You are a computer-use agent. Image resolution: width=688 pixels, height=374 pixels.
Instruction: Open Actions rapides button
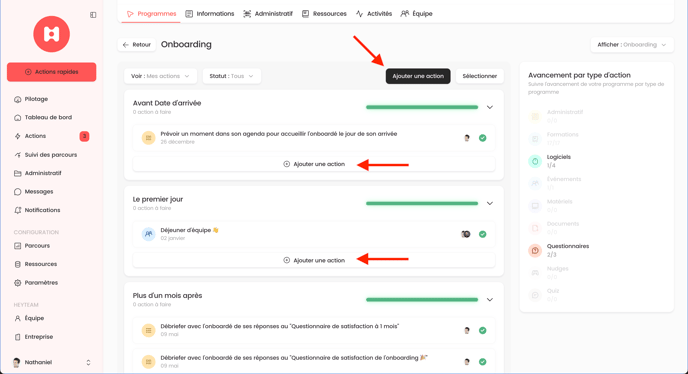[x=51, y=72]
